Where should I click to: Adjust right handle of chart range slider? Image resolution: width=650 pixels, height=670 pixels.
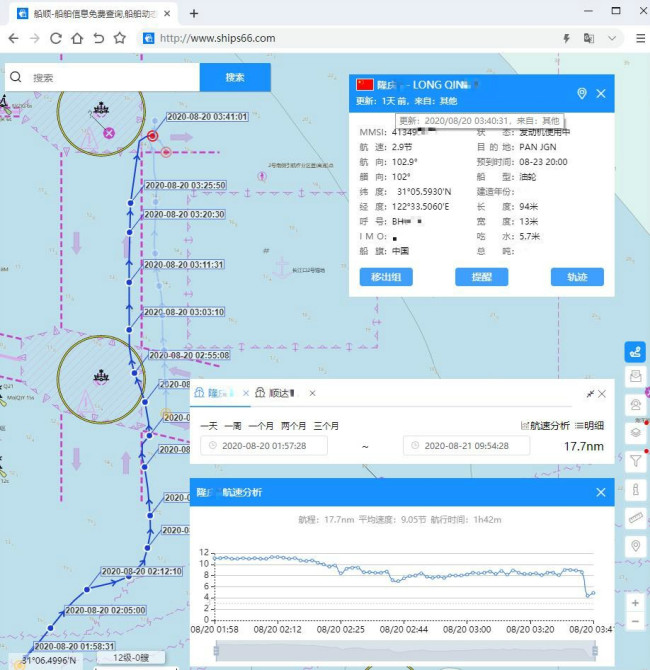pos(595,651)
